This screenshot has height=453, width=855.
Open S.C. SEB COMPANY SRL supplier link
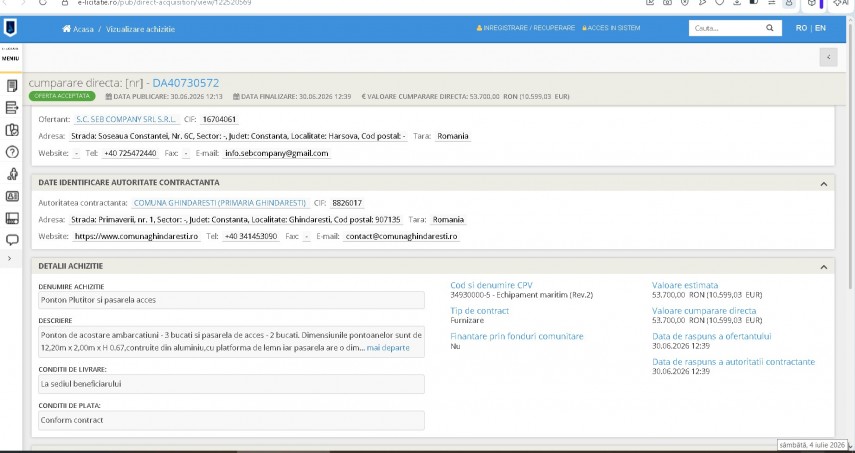(127, 119)
